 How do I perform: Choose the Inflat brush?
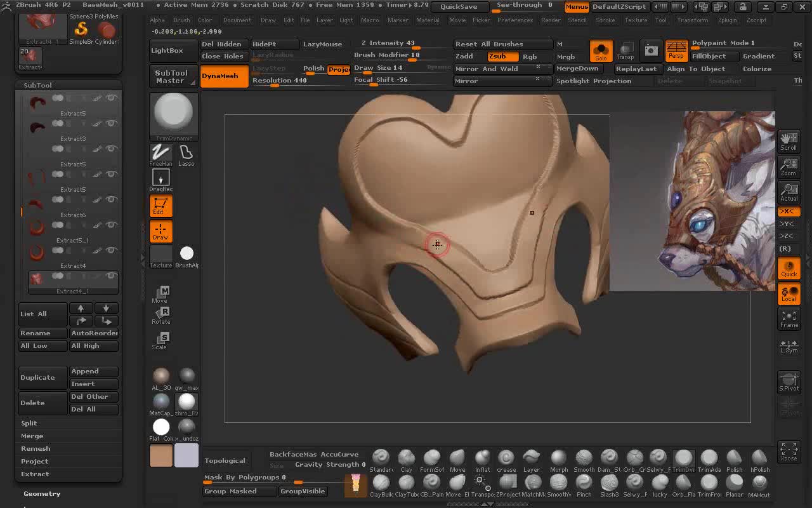pyautogui.click(x=482, y=460)
